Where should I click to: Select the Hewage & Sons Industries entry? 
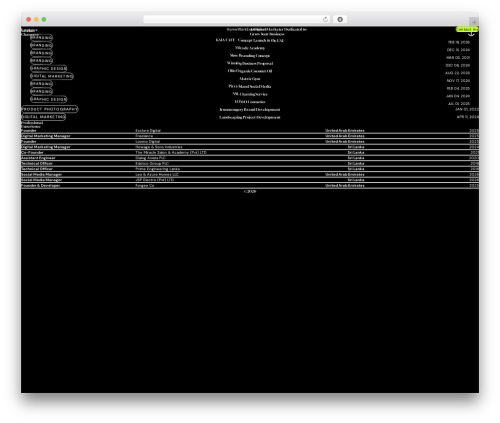pyautogui.click(x=159, y=147)
